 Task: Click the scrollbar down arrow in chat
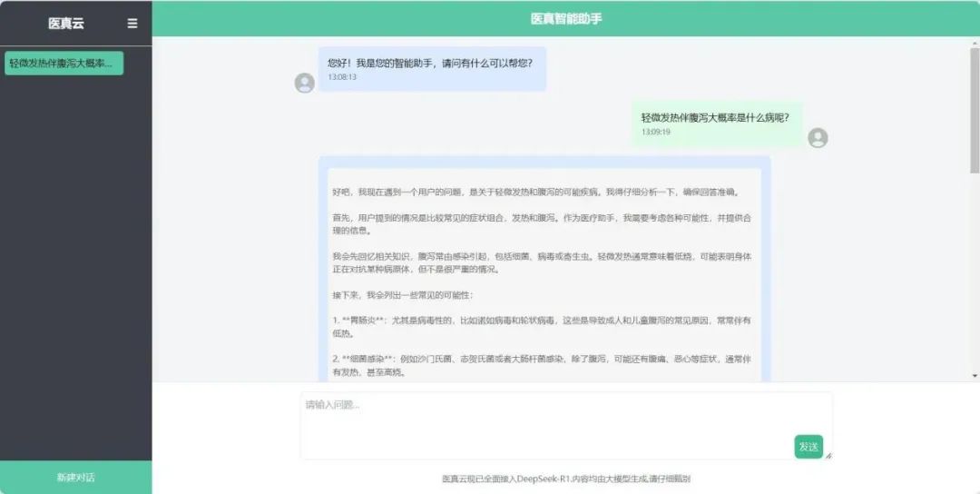(x=975, y=376)
